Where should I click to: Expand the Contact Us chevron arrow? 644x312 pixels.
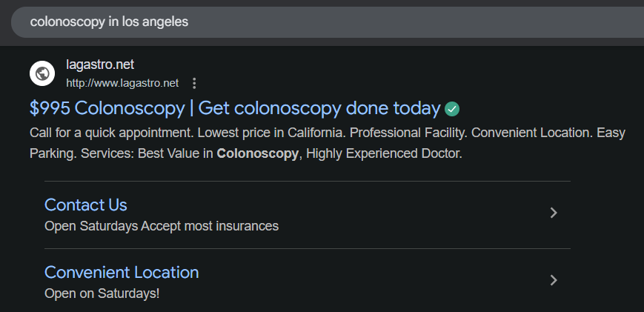tap(553, 213)
